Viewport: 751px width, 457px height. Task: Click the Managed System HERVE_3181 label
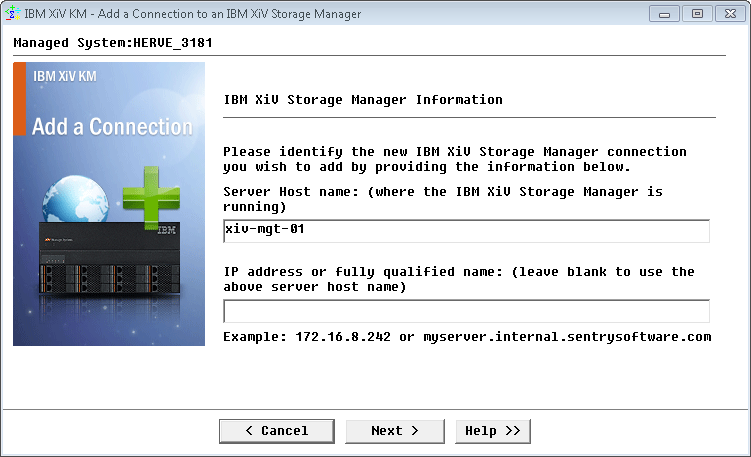pos(113,43)
